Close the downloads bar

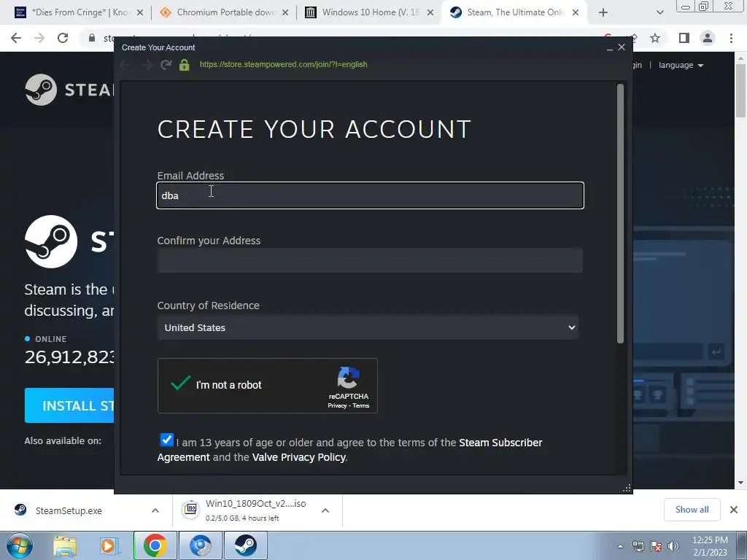(734, 510)
